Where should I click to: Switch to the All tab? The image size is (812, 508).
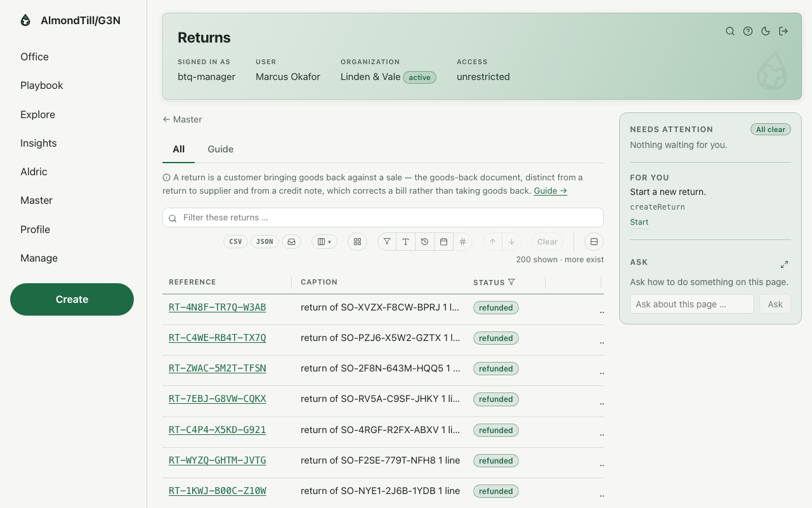click(x=179, y=149)
